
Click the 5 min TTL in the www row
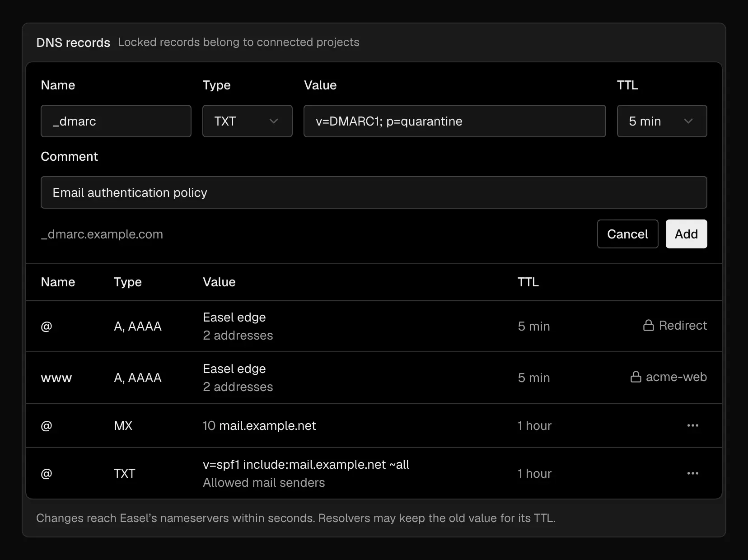(534, 378)
